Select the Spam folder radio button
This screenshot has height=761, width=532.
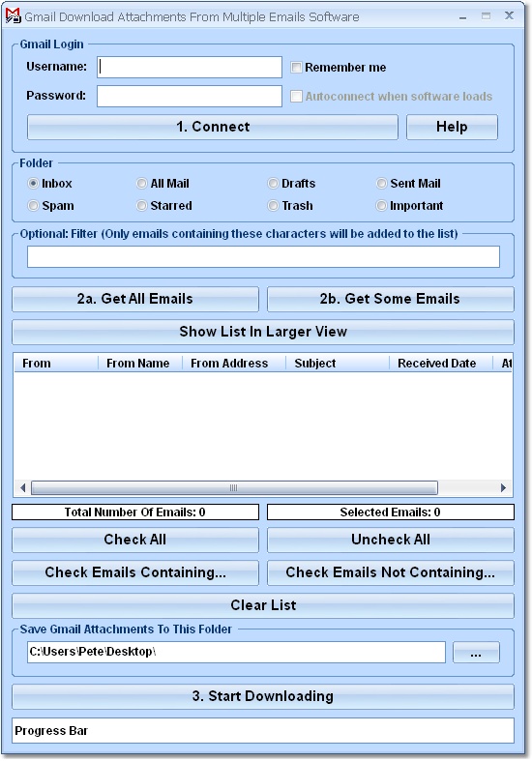[33, 206]
